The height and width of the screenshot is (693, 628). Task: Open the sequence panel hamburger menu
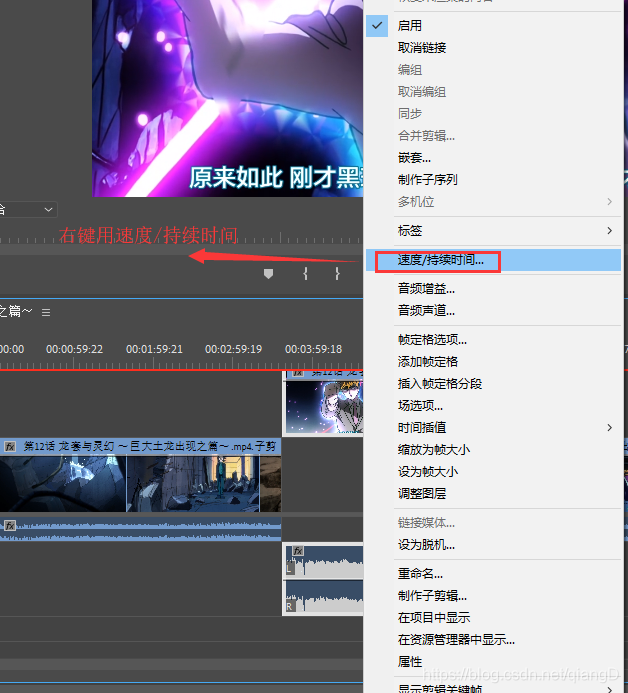click(x=46, y=313)
